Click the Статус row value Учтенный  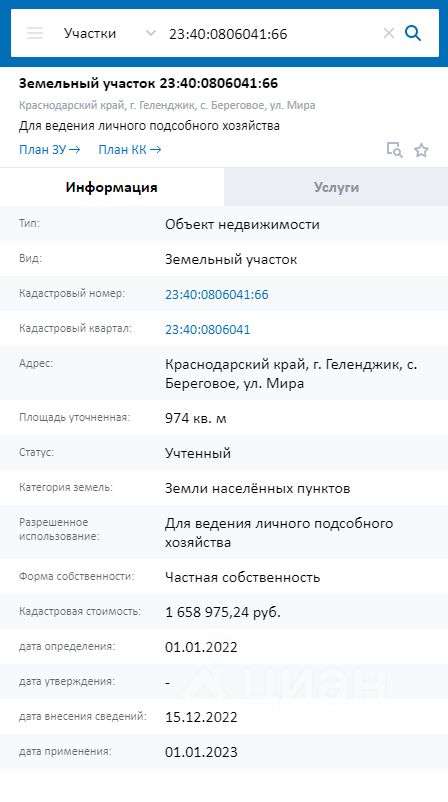coord(198,454)
